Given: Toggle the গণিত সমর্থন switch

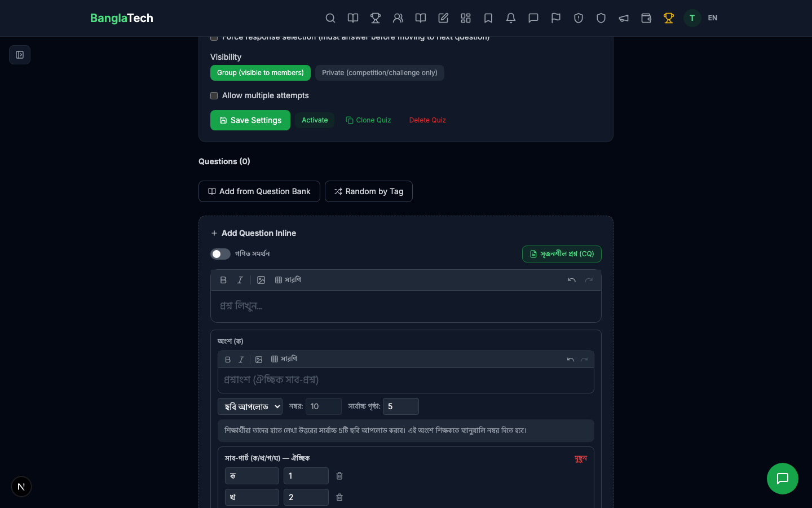Looking at the screenshot, I should click(220, 254).
